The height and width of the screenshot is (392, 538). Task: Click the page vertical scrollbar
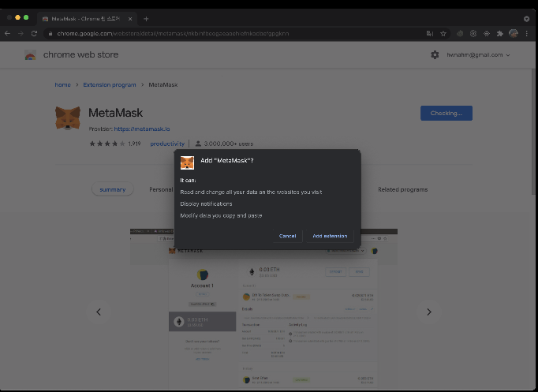pos(533,130)
